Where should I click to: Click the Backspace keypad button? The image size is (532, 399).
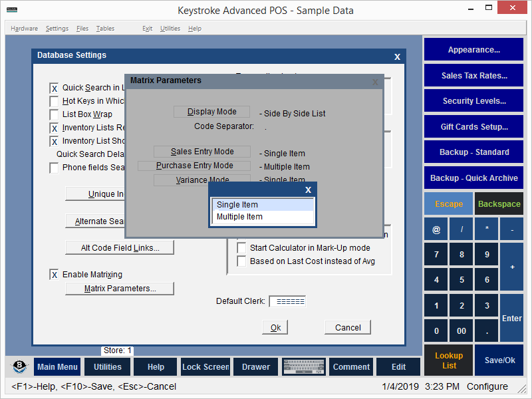click(x=499, y=204)
